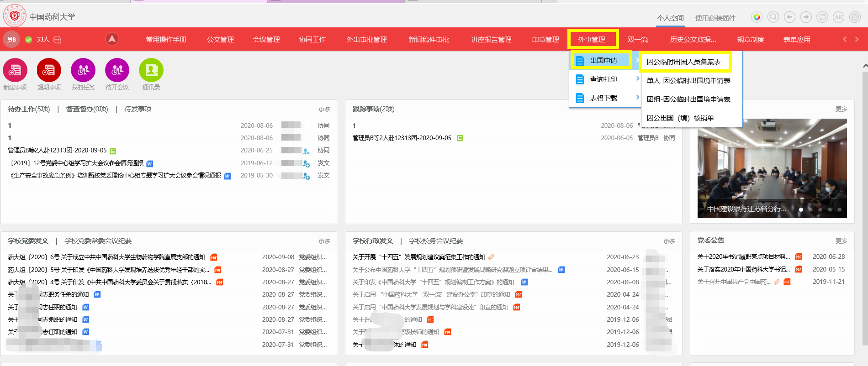Open the gear settings icon at top right
This screenshot has width=868, height=366.
tap(855, 17)
